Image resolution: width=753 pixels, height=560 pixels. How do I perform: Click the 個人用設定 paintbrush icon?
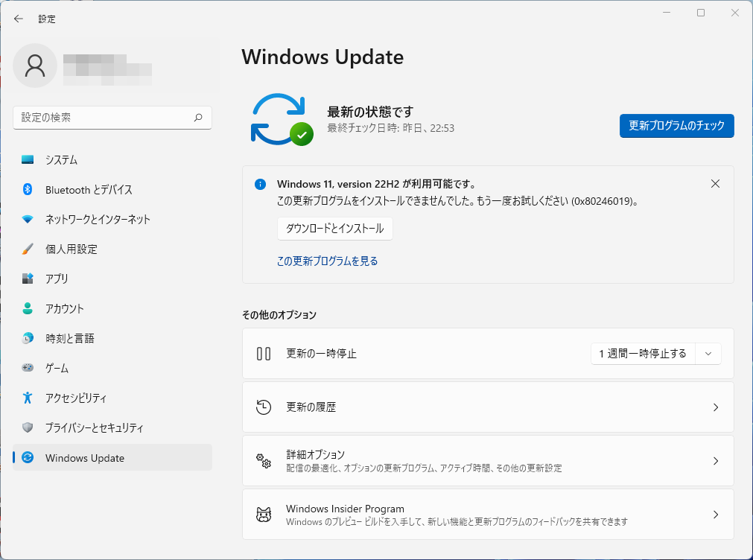28,249
